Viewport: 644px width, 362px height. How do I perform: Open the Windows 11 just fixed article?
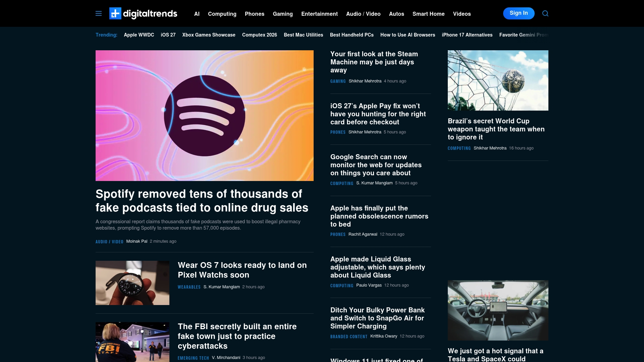tap(377, 360)
